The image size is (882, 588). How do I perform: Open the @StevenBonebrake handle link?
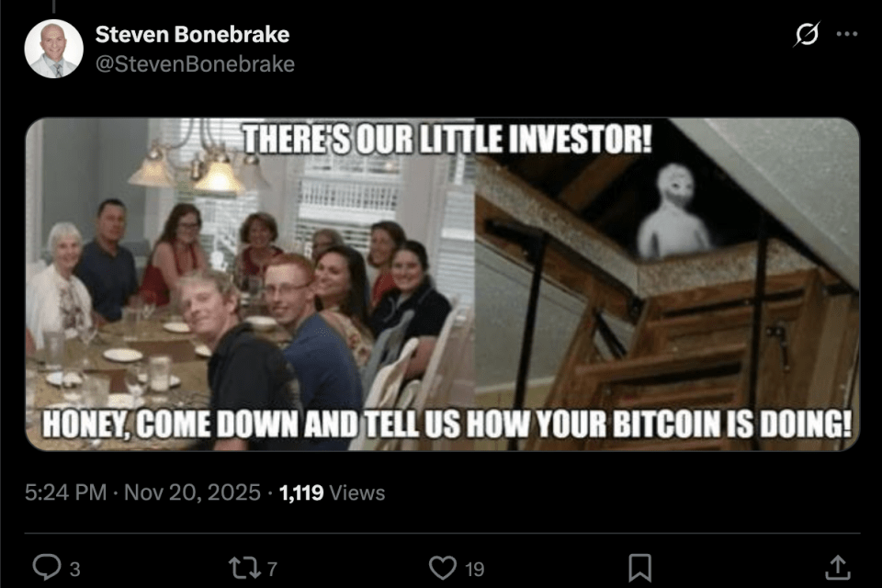[x=195, y=64]
